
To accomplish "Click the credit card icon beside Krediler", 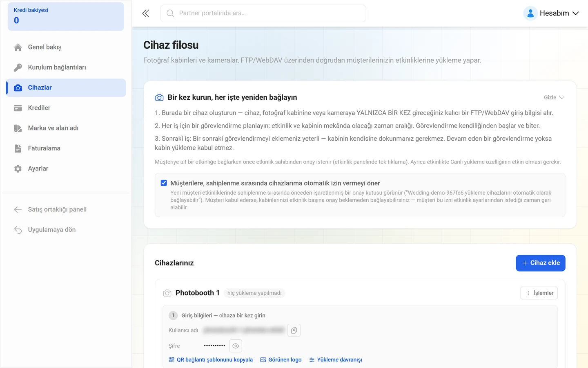I will (18, 108).
